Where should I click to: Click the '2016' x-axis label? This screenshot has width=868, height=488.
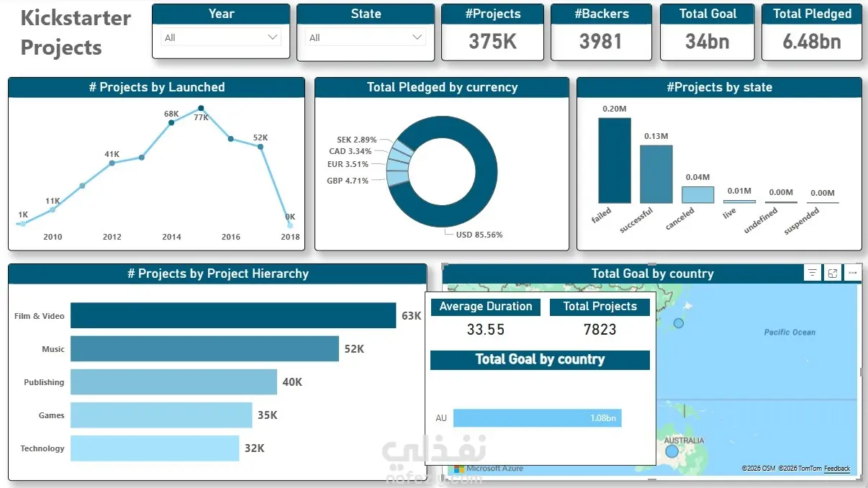(x=230, y=237)
